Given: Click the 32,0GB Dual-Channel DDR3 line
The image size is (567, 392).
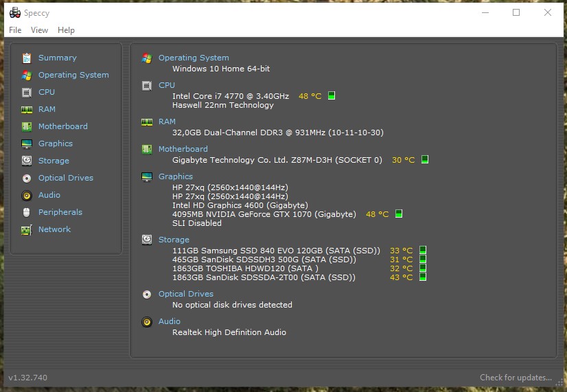Looking at the screenshot, I should [x=278, y=132].
